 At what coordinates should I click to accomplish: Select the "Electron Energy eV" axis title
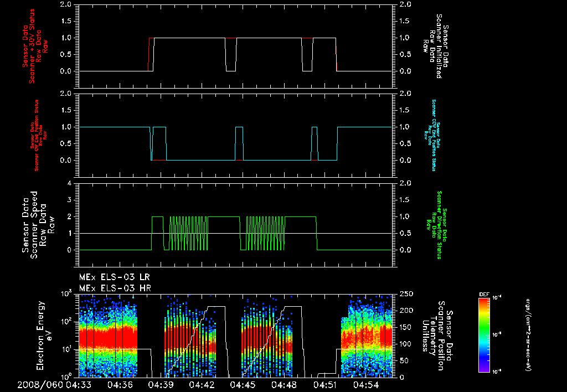[x=45, y=336]
